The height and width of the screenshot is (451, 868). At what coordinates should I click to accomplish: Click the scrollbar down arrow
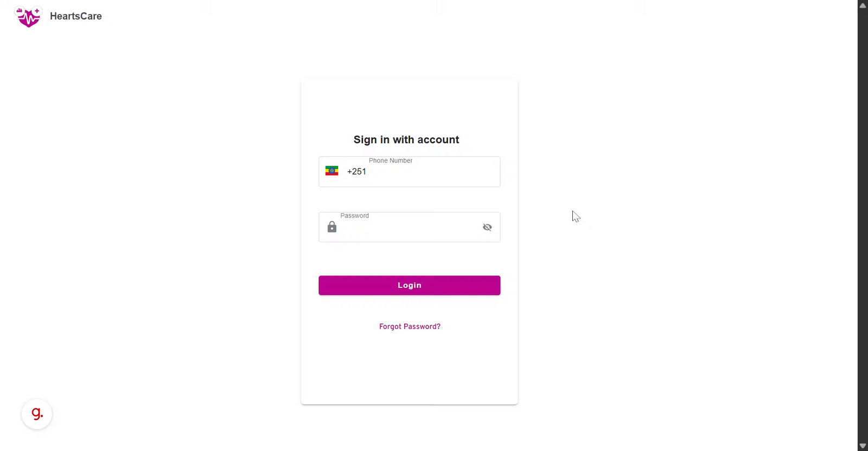tap(863, 446)
